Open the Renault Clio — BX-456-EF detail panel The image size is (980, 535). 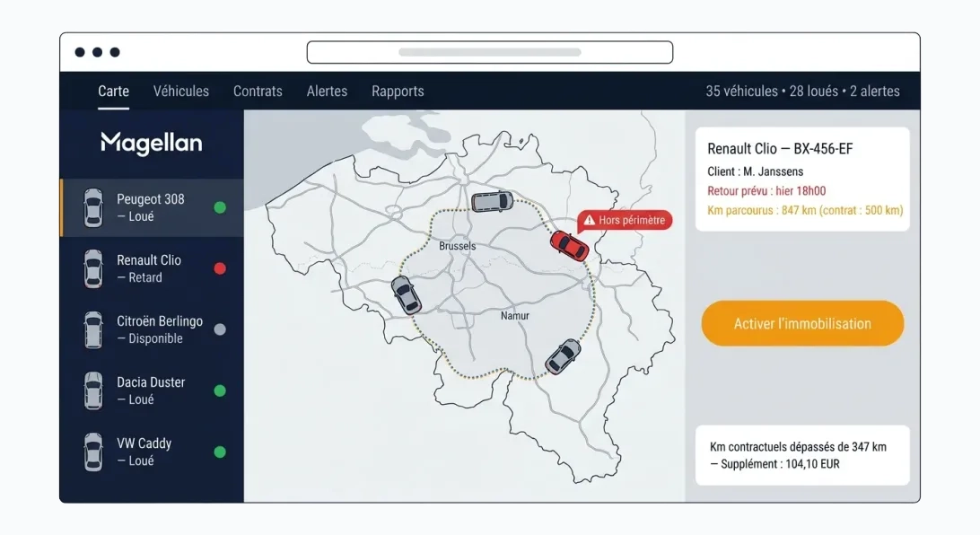802,179
